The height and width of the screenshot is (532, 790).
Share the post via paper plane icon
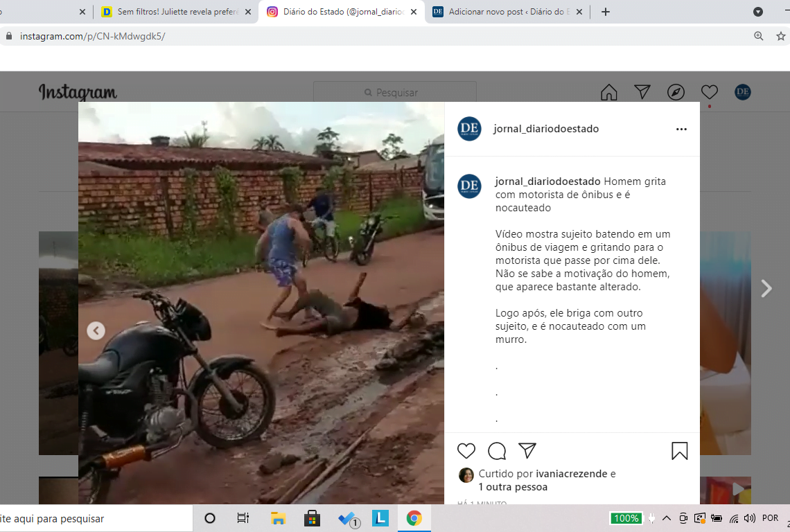coord(527,450)
